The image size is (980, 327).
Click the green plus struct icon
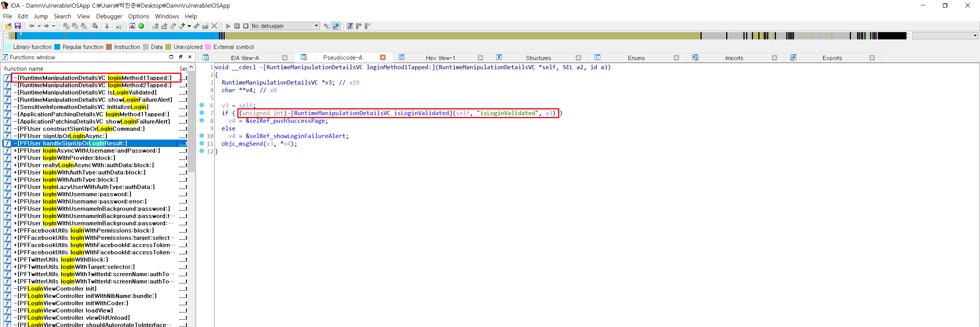click(182, 26)
